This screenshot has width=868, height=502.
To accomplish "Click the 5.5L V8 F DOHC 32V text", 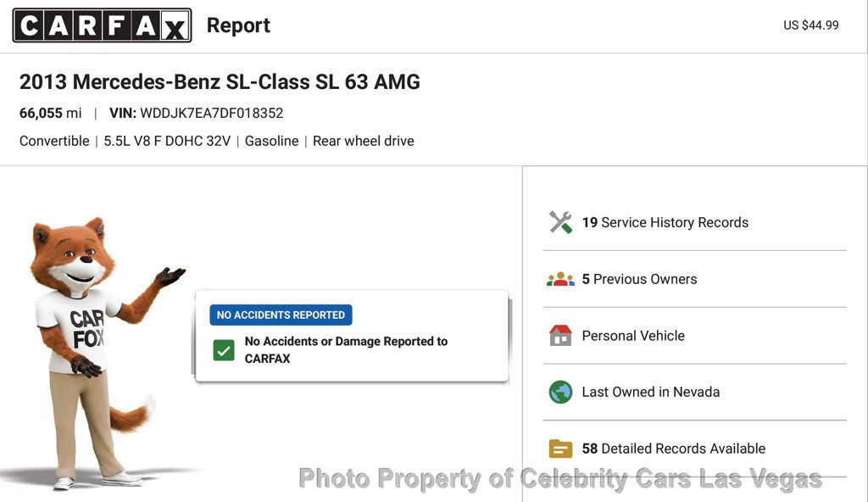I will (x=167, y=141).
